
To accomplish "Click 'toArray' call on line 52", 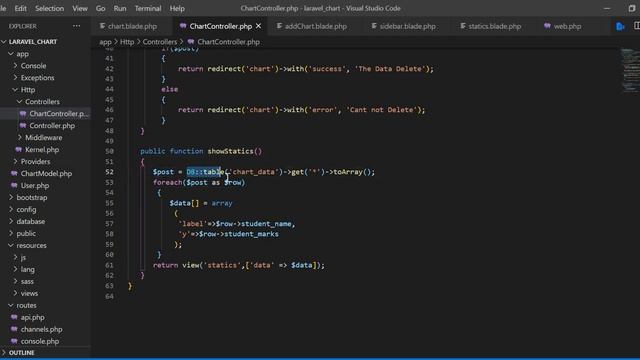I will [x=348, y=172].
